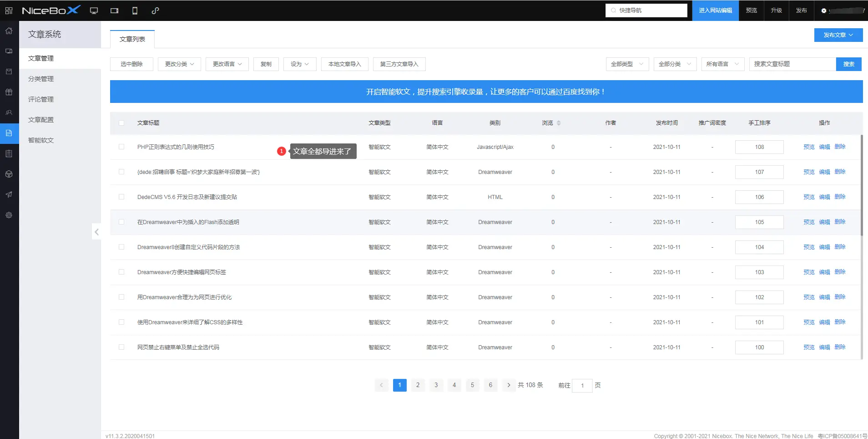Open 文章配置 in the sidebar menu

coord(60,120)
